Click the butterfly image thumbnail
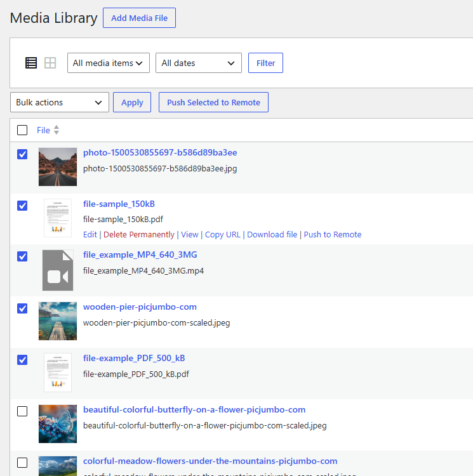This screenshot has width=473, height=476. coord(58,424)
